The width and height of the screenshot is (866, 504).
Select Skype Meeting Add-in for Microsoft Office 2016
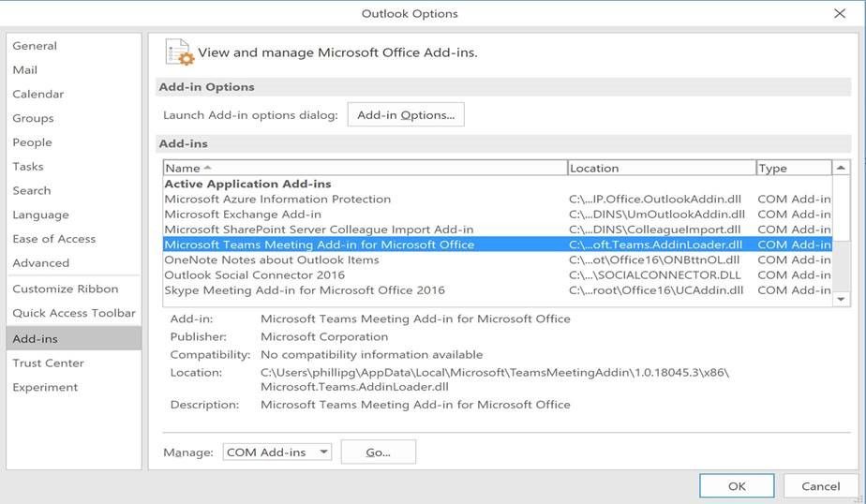305,290
